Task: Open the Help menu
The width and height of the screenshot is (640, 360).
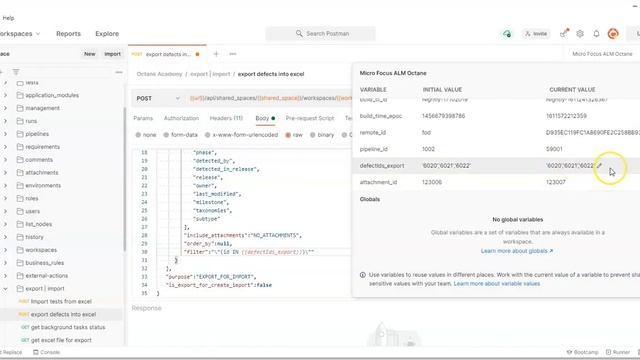Action: click(x=8, y=18)
